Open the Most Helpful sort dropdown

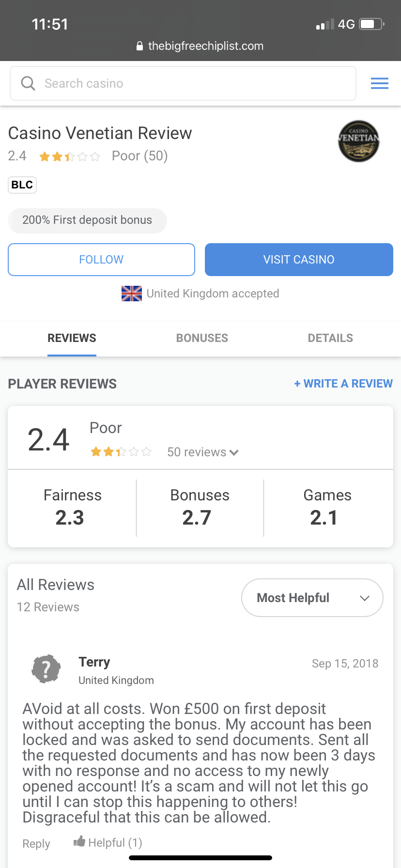[312, 598]
